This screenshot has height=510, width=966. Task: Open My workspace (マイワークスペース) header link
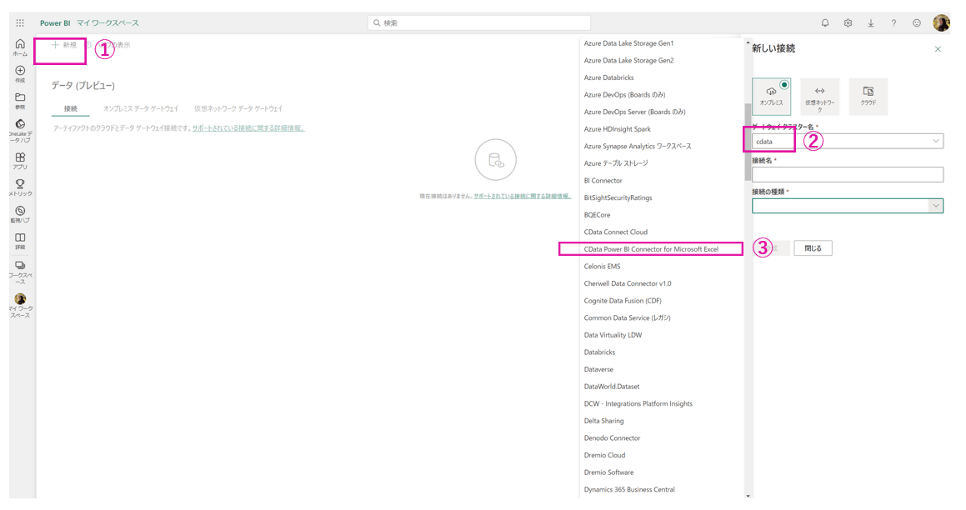[x=108, y=23]
